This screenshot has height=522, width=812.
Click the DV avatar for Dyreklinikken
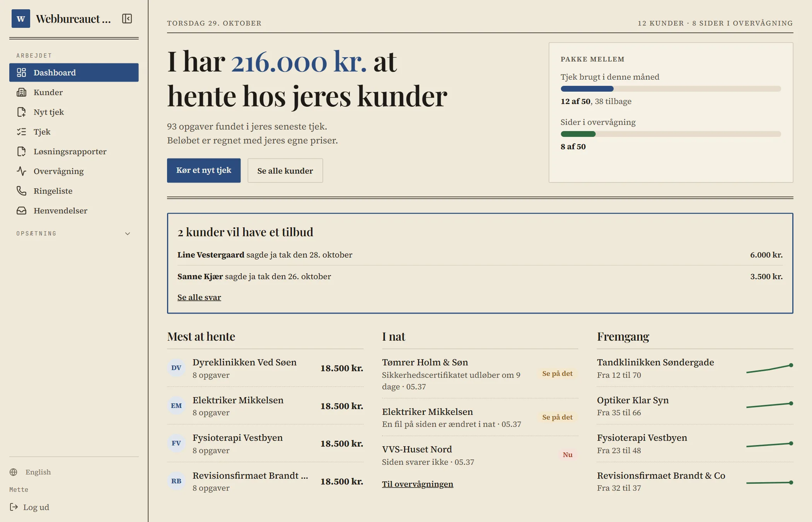[176, 368]
